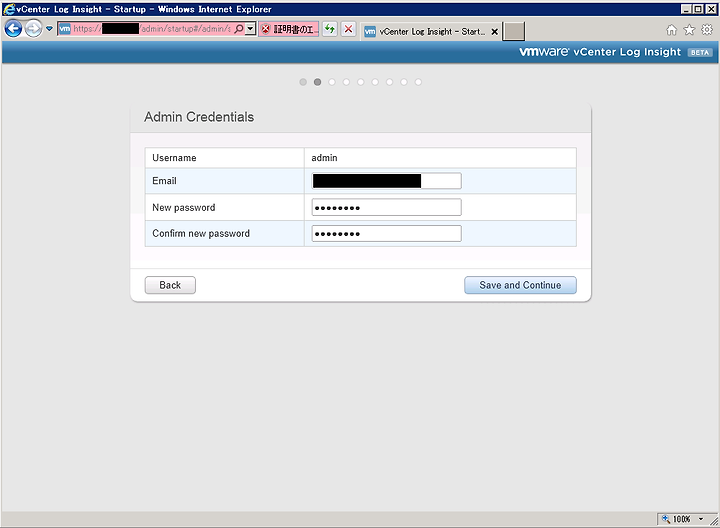Click the VMware site icon in address bar

(65, 29)
